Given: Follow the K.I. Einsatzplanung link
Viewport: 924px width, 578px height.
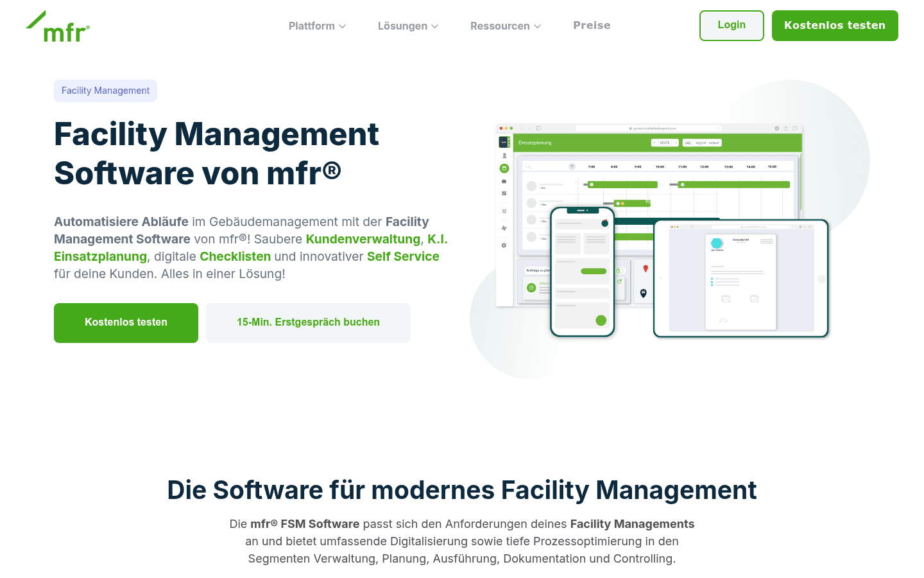Looking at the screenshot, I should (x=101, y=256).
